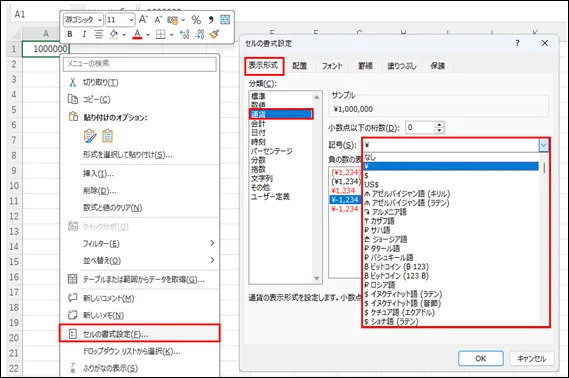Viewport: 569px width, 378px height.
Task: Apply the fill color bucket
Action: point(114,34)
